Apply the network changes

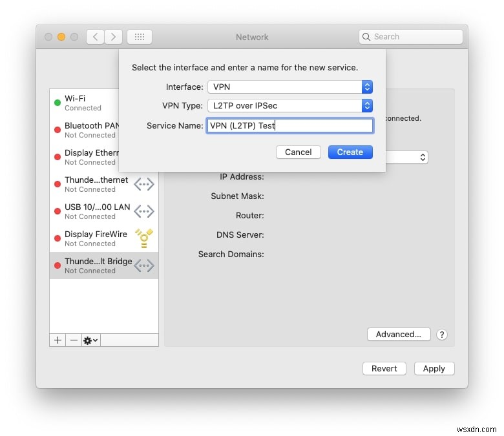pos(434,368)
